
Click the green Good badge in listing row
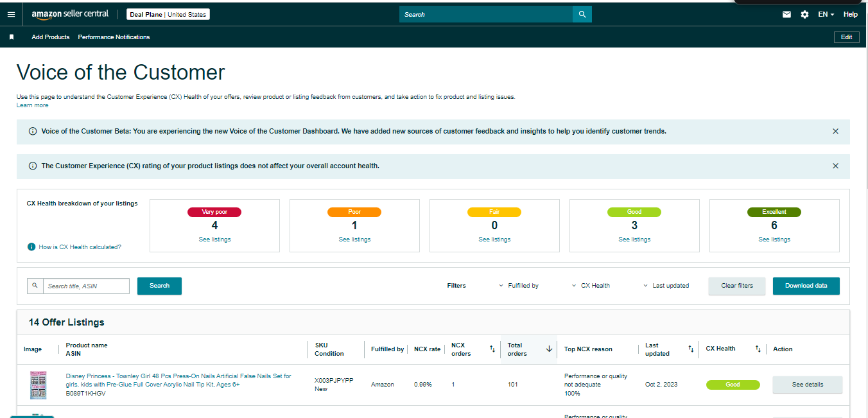click(x=733, y=385)
